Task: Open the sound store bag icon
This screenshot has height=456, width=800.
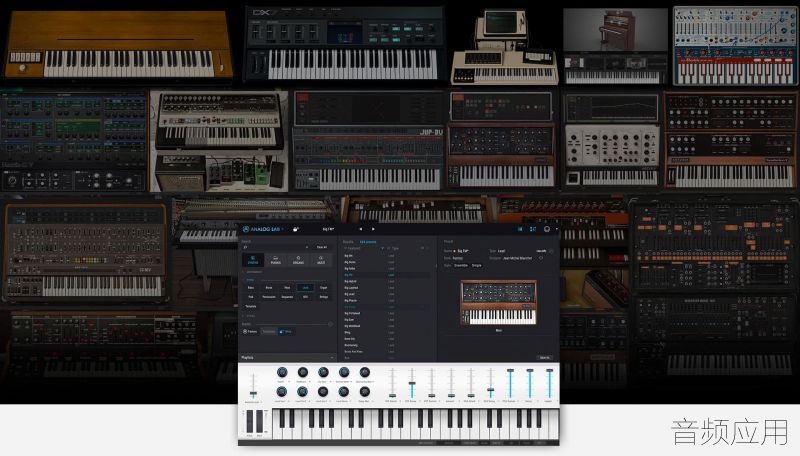Action: click(296, 229)
